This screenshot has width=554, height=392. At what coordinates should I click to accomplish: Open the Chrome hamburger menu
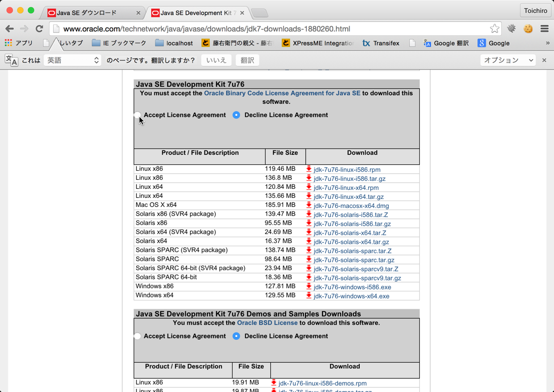pyautogui.click(x=544, y=29)
